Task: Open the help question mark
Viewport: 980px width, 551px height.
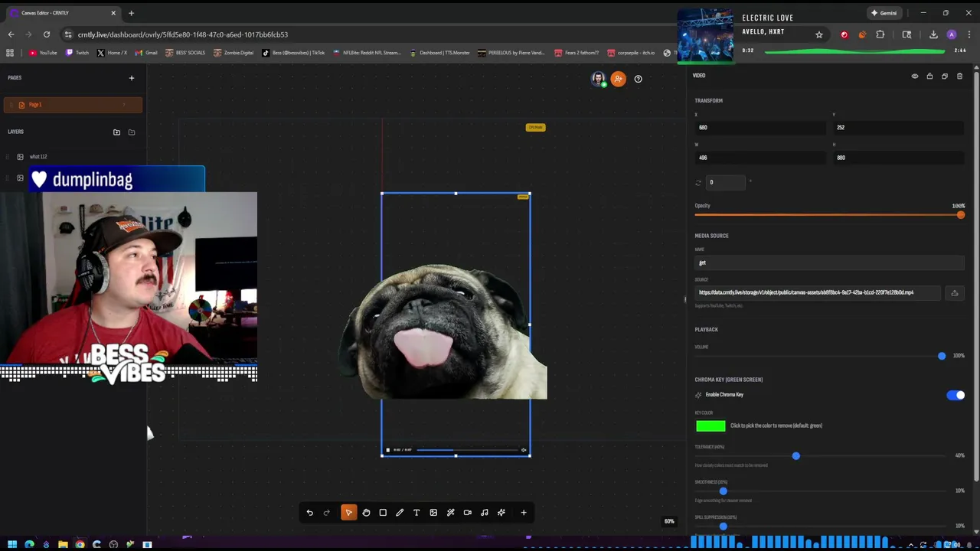Action: [638, 79]
